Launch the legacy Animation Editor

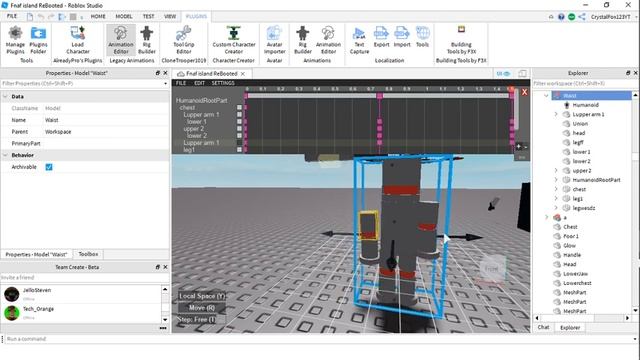(121, 40)
